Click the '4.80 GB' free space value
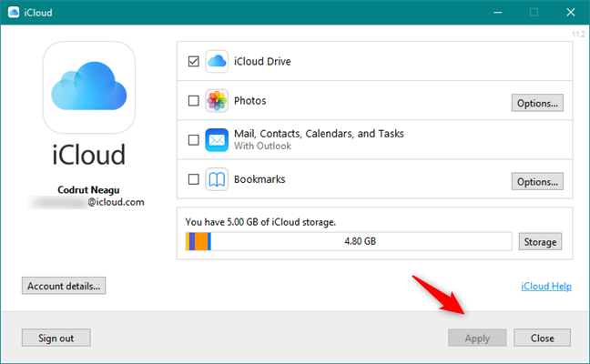The width and height of the screenshot is (590, 364). 360,241
